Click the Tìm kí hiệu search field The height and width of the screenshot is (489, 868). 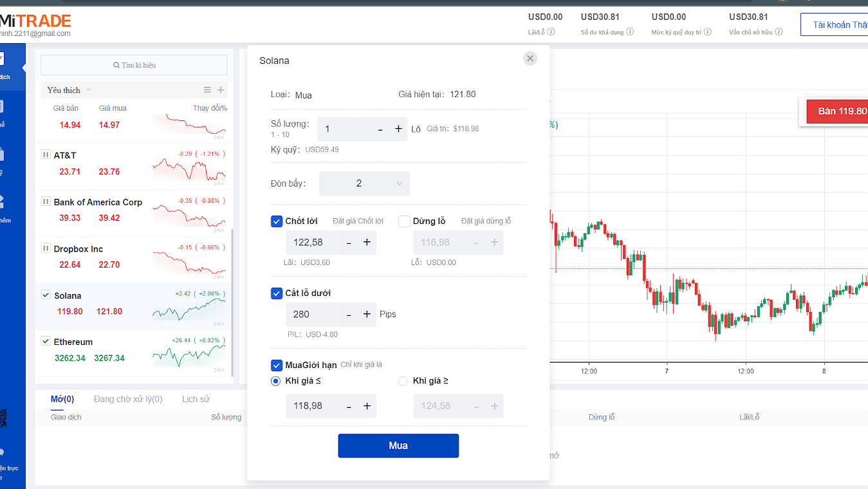(134, 65)
